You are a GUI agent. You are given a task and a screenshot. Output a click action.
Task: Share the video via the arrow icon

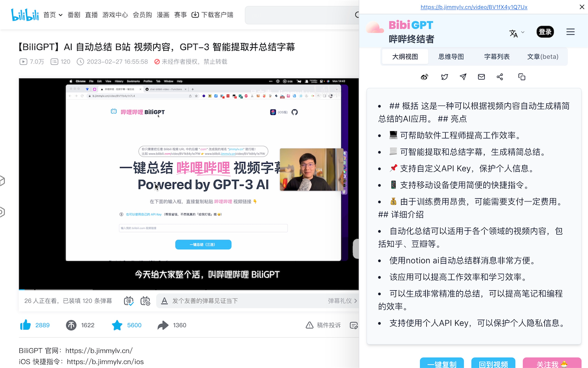click(x=163, y=325)
